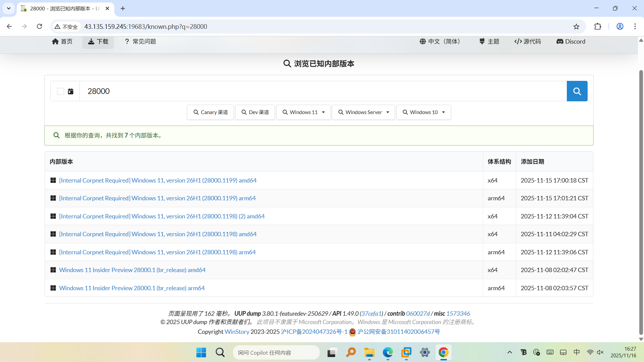Click the blue search magnifier button
The height and width of the screenshot is (362, 644).
coord(577,91)
